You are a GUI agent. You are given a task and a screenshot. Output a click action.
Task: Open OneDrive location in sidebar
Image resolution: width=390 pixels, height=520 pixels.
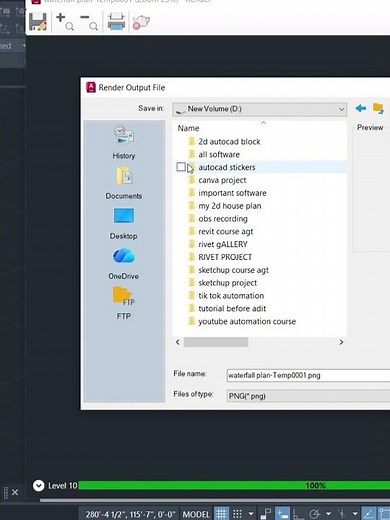click(x=124, y=264)
